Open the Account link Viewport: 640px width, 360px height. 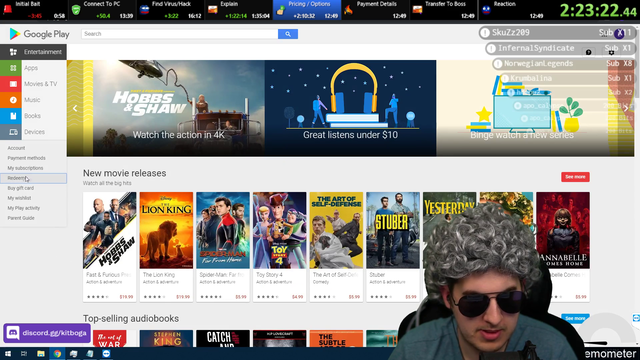coord(16,148)
